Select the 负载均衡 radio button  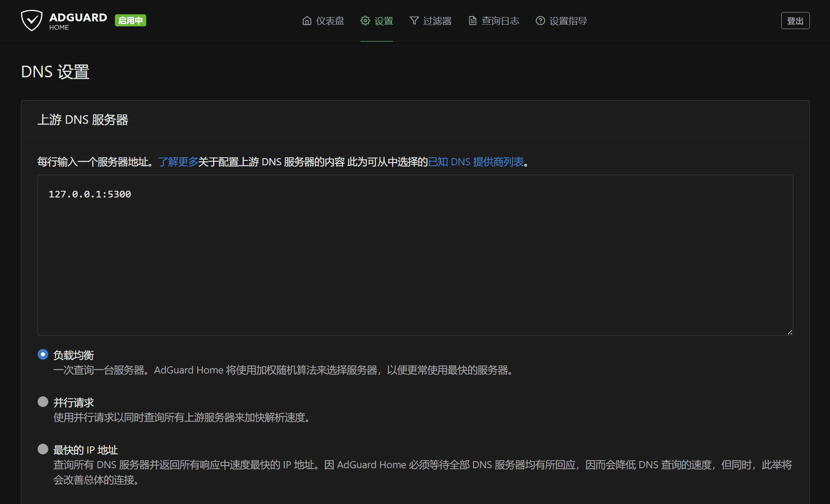coord(43,354)
